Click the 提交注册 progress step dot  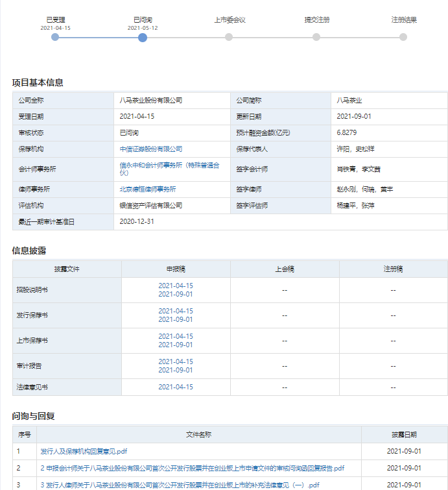[x=316, y=37]
